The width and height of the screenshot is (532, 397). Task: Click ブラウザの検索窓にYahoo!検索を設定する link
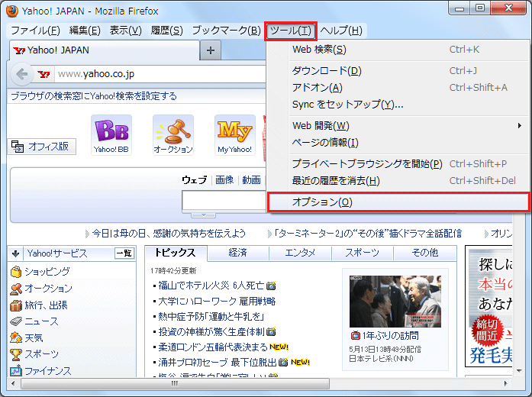pos(94,96)
